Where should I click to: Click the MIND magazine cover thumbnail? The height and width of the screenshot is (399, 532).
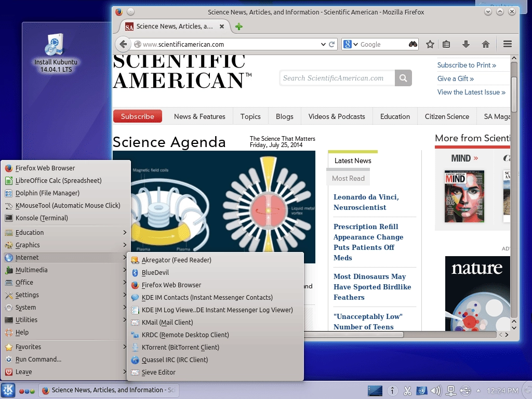pyautogui.click(x=464, y=196)
